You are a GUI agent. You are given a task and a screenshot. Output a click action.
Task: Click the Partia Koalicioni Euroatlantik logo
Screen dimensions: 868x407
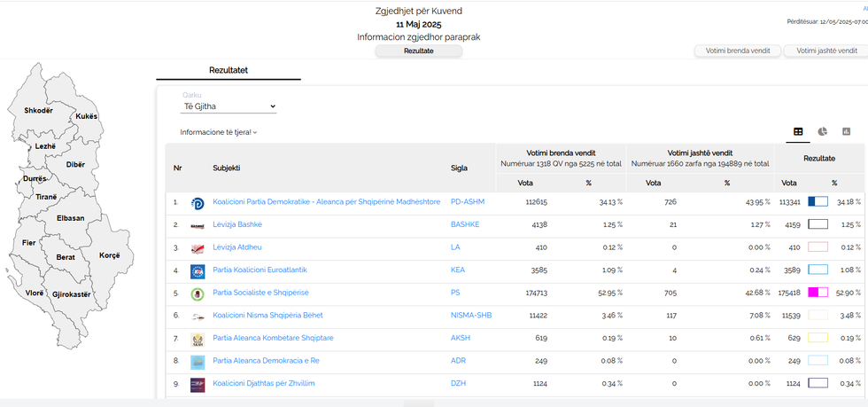point(198,270)
